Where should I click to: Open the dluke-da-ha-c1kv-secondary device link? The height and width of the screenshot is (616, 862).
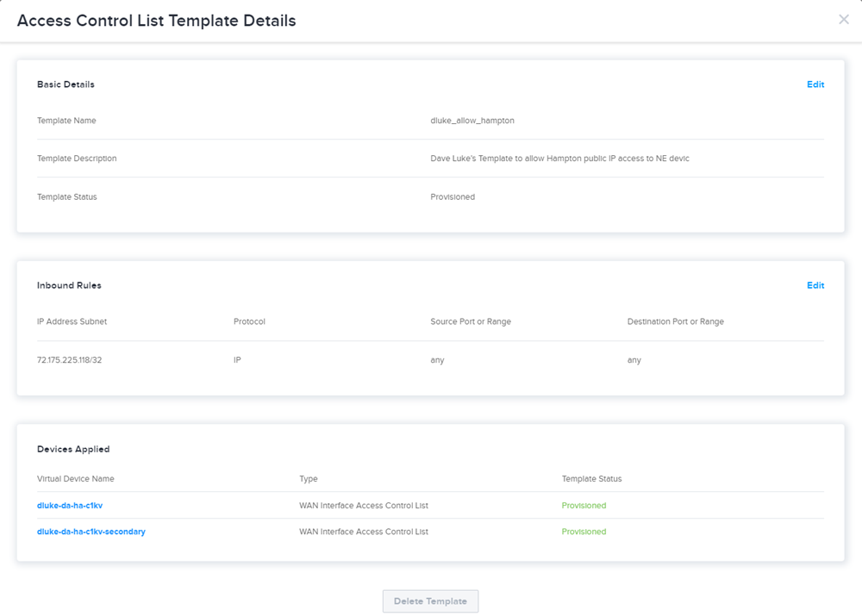click(x=91, y=532)
